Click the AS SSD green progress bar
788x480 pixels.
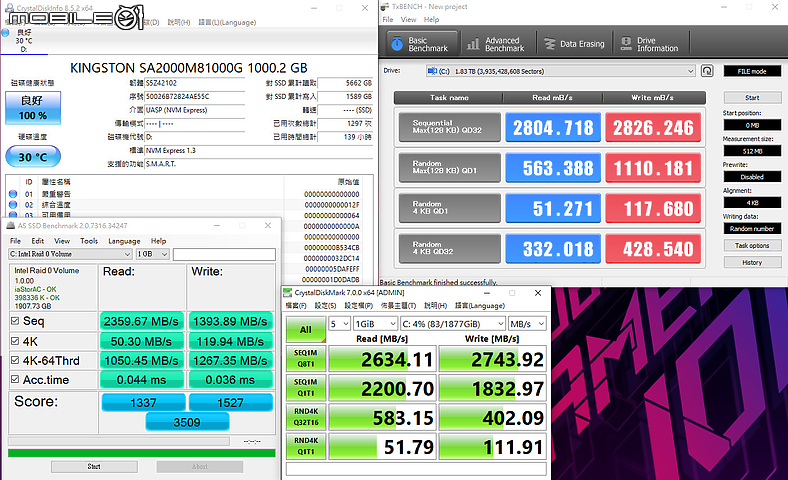(142, 453)
